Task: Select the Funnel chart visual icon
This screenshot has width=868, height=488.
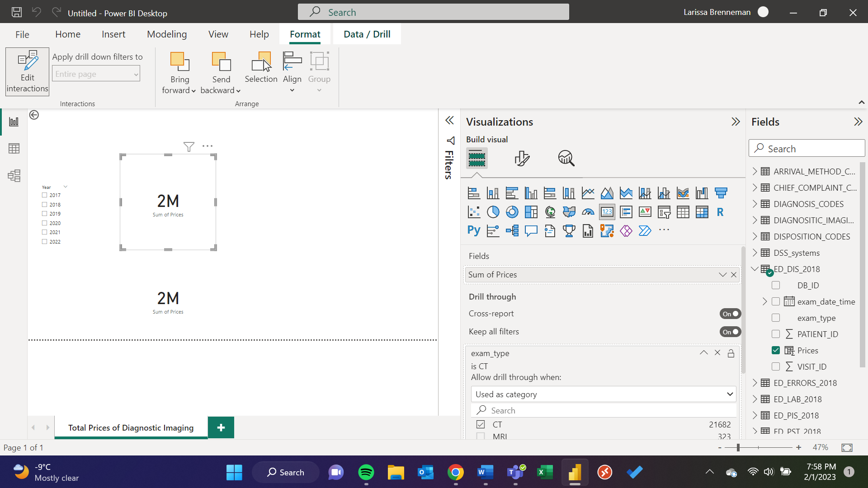Action: tap(721, 193)
